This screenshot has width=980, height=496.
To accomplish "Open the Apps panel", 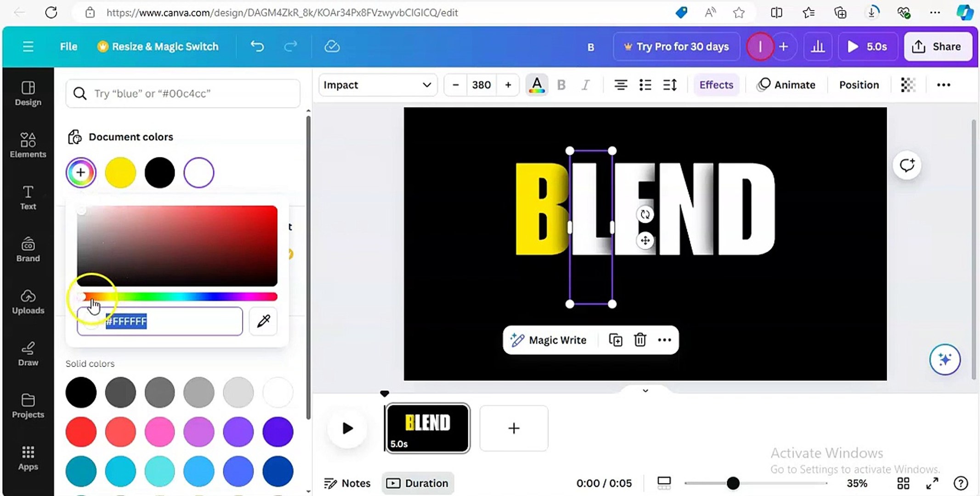I will pyautogui.click(x=28, y=457).
